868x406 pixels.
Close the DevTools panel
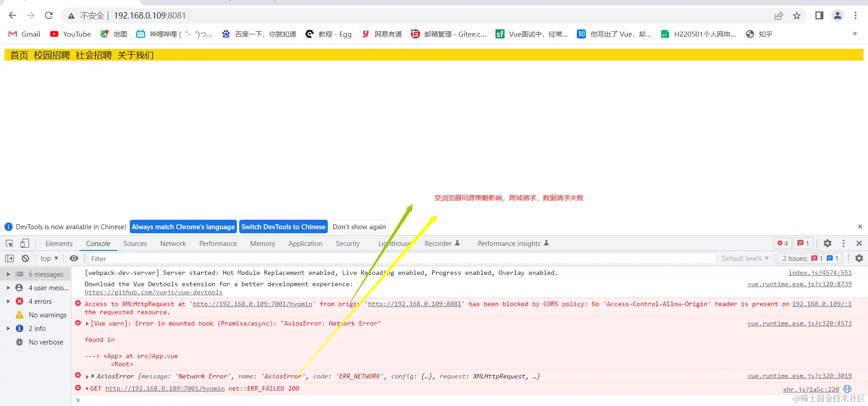pos(859,243)
